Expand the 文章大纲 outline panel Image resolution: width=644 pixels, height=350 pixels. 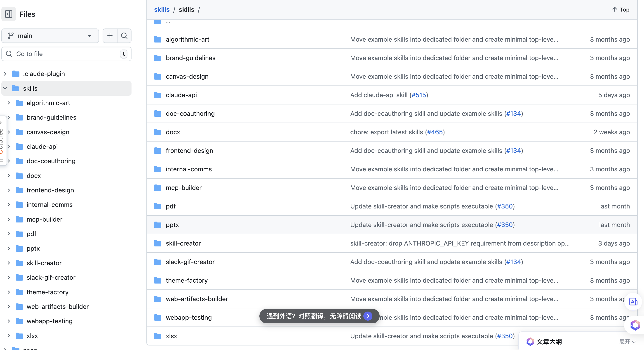click(627, 341)
